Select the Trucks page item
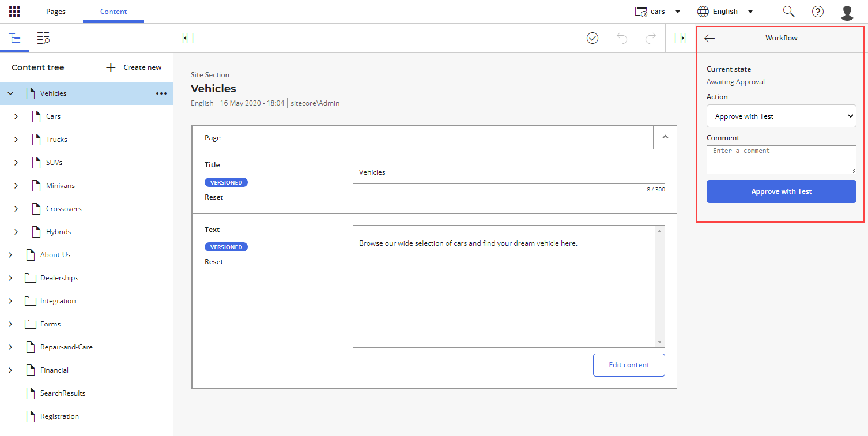Screen dimensions: 868x436 tap(56, 140)
